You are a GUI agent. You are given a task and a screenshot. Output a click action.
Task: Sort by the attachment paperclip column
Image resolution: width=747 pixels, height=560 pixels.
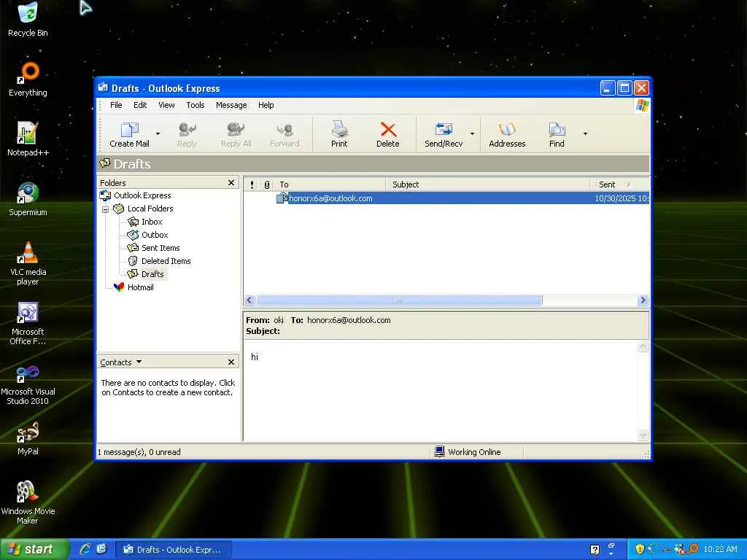(267, 184)
